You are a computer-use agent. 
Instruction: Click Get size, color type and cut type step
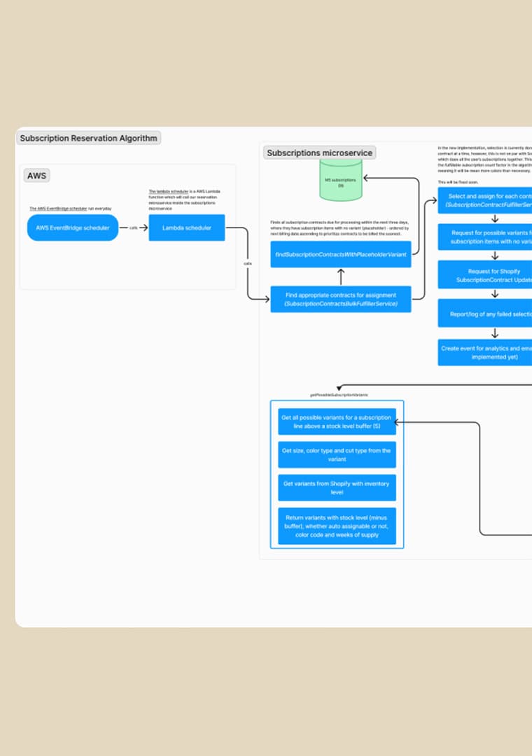[336, 454]
